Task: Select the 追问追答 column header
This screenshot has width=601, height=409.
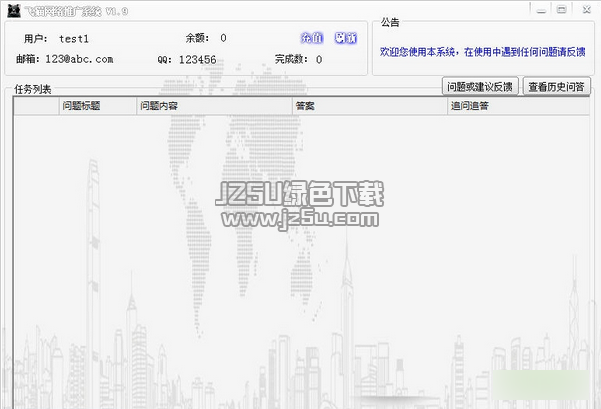Action: tap(518, 106)
